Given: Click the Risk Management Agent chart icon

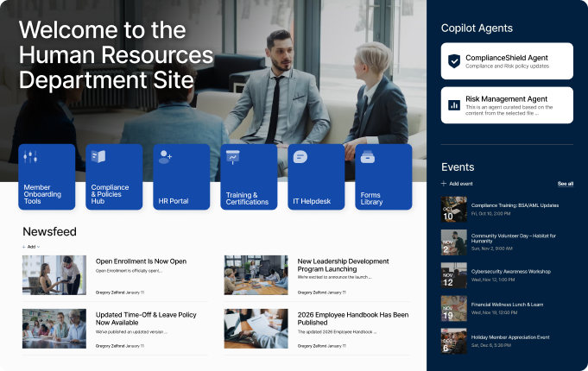Looking at the screenshot, I should coord(454,105).
